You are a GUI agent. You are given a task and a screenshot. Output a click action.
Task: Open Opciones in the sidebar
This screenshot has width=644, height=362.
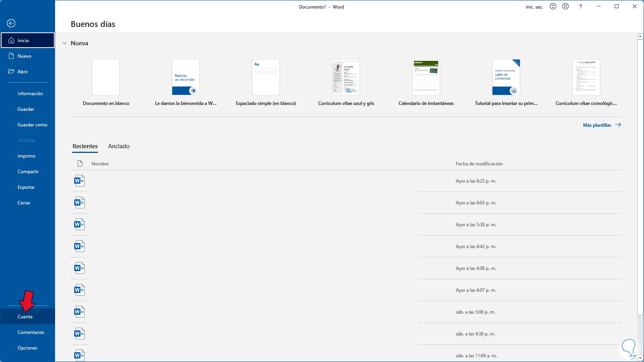point(28,348)
